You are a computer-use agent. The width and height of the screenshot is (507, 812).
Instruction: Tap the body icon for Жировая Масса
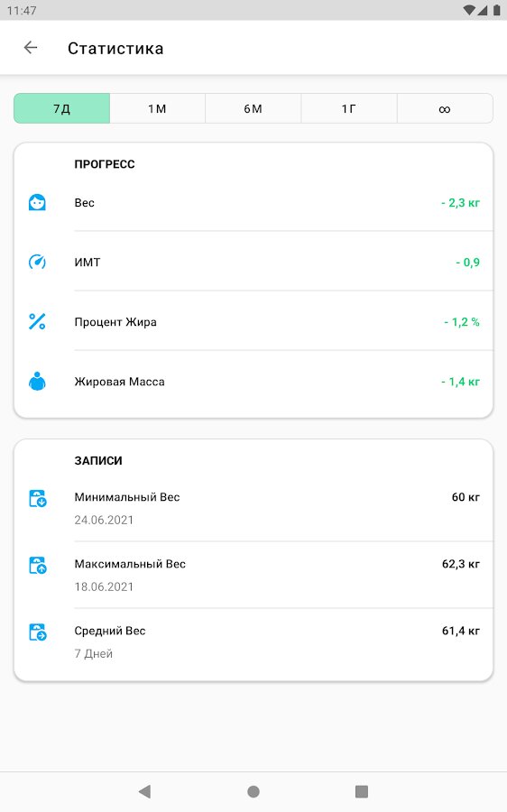click(37, 381)
